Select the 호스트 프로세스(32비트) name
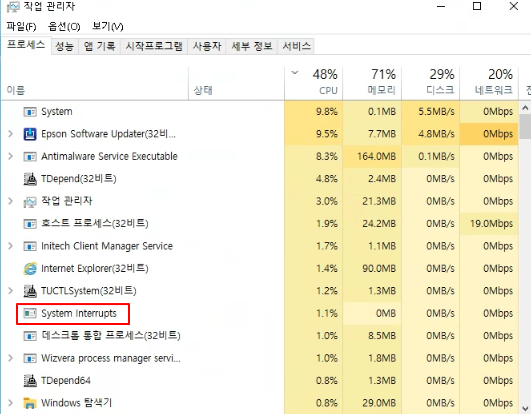The width and height of the screenshot is (531, 414). click(95, 224)
